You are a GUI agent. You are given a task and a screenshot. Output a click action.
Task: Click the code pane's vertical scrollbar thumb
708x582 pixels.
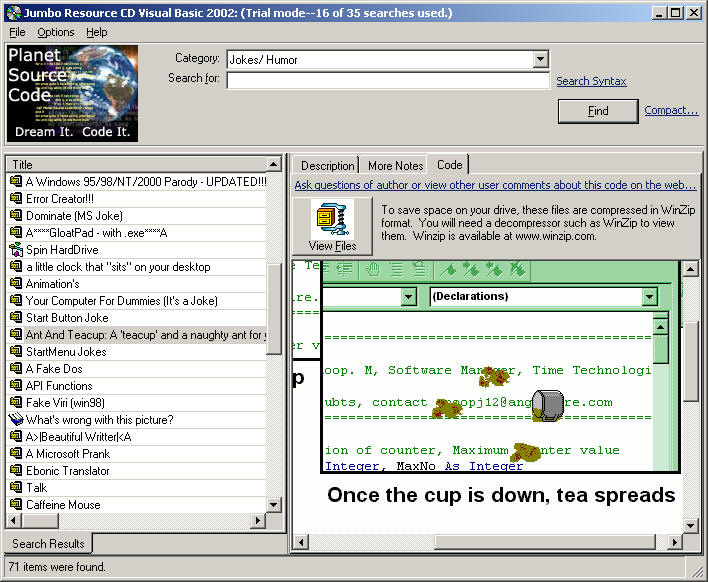click(x=690, y=361)
